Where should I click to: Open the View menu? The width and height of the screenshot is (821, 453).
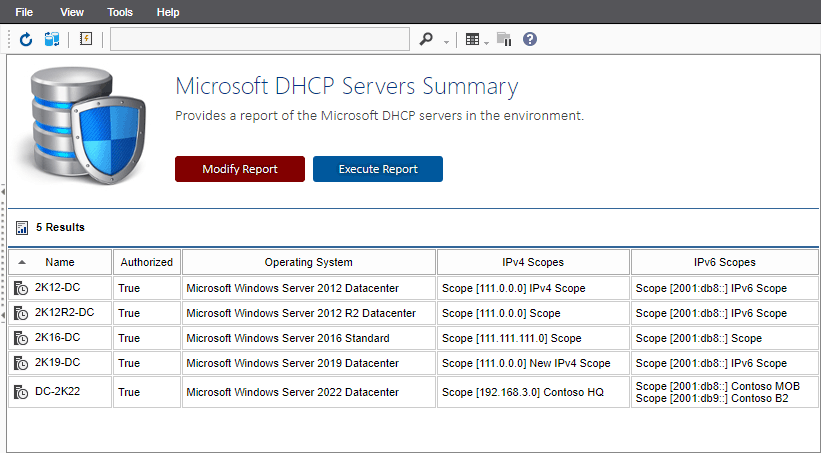(x=72, y=12)
